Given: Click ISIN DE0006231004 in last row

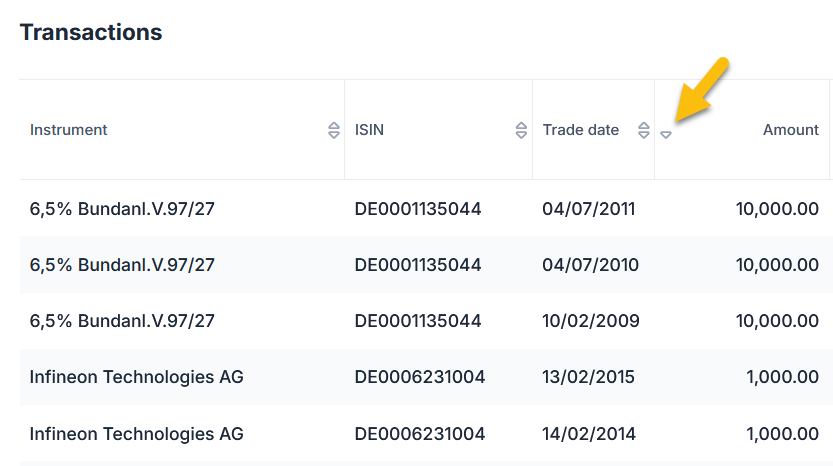Looking at the screenshot, I should (420, 434).
